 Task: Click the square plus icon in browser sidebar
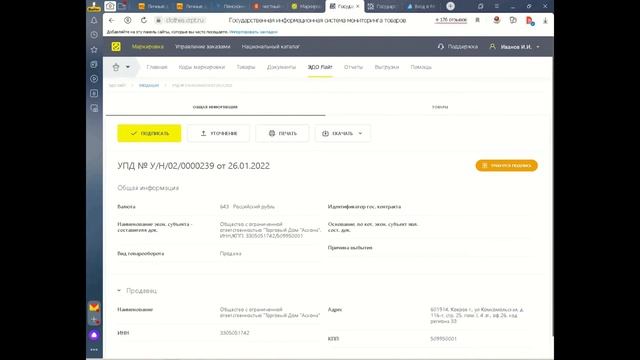point(94,93)
